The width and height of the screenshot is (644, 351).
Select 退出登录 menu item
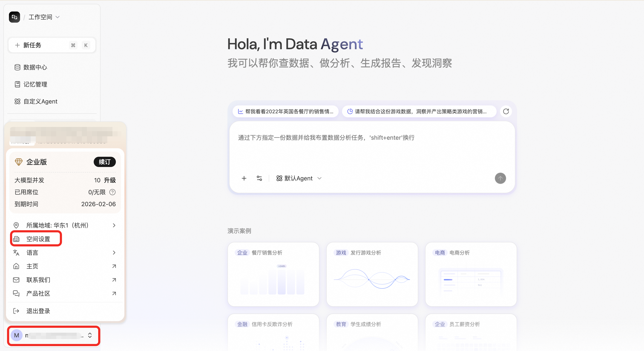[38, 311]
